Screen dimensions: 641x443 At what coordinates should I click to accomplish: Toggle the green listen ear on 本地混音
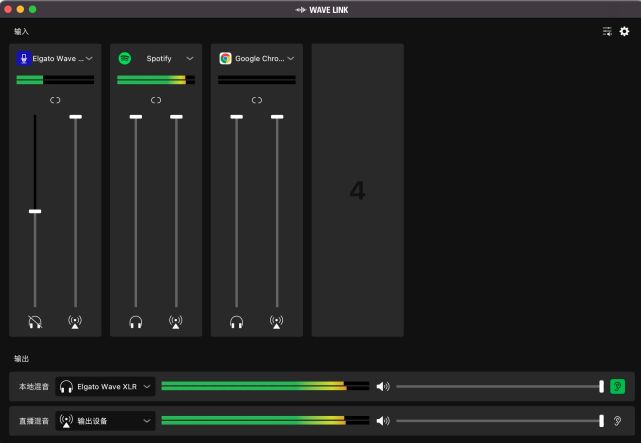tap(617, 387)
